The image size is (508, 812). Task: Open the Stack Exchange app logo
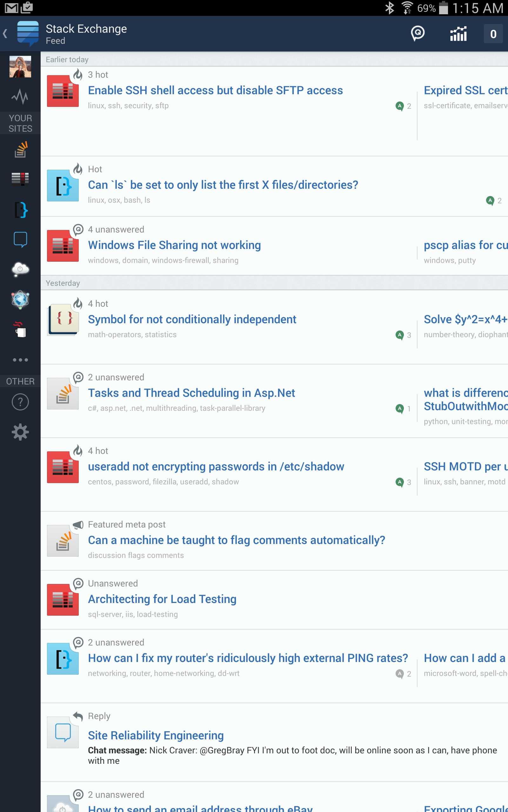pos(28,33)
